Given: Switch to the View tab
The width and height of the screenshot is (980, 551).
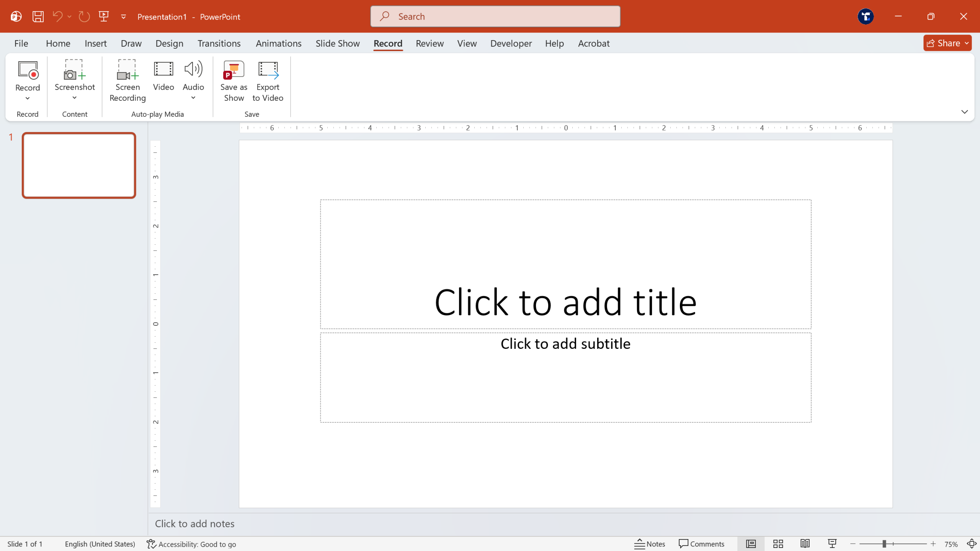Looking at the screenshot, I should (467, 43).
